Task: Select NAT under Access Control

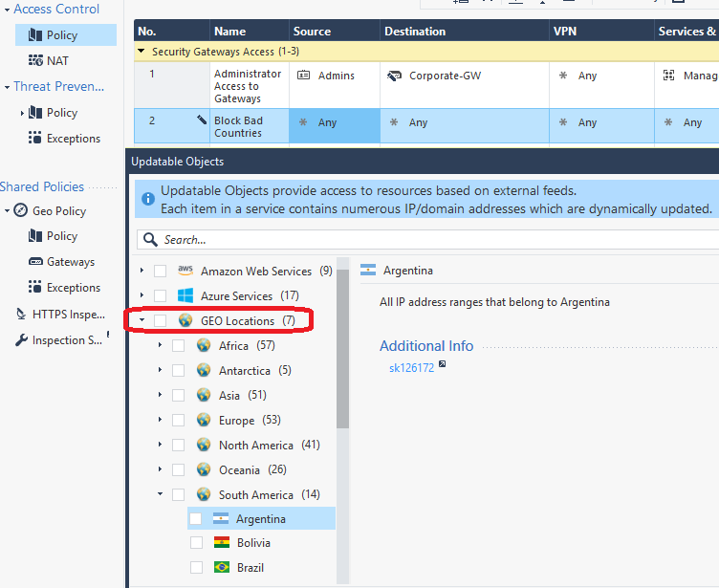Action: pyautogui.click(x=58, y=60)
